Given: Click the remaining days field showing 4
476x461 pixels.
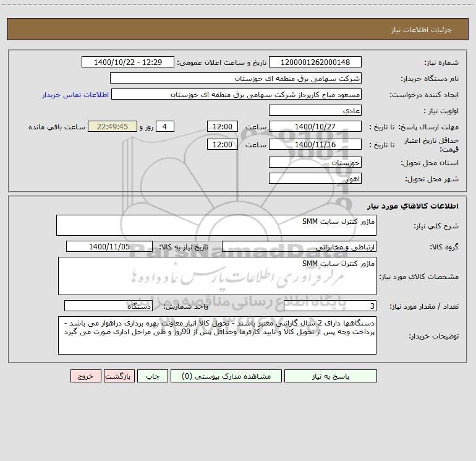Looking at the screenshot, I should [165, 126].
